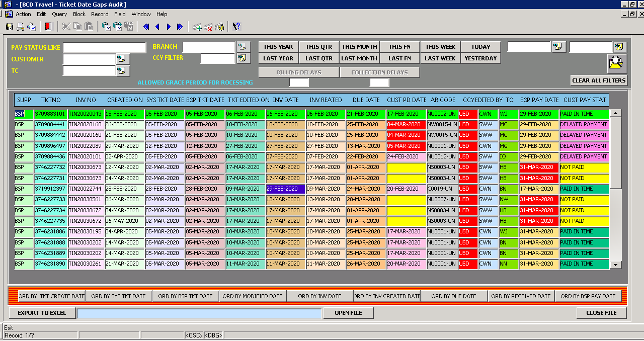Image resolution: width=644 pixels, height=341 pixels.
Task: Sort with ORD BY SYS TKT DATE
Action: (x=118, y=296)
